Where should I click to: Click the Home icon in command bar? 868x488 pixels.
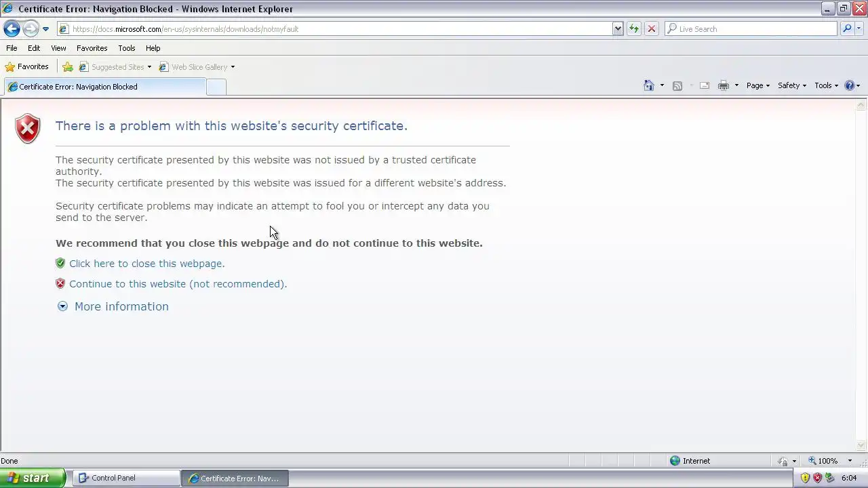pyautogui.click(x=649, y=85)
